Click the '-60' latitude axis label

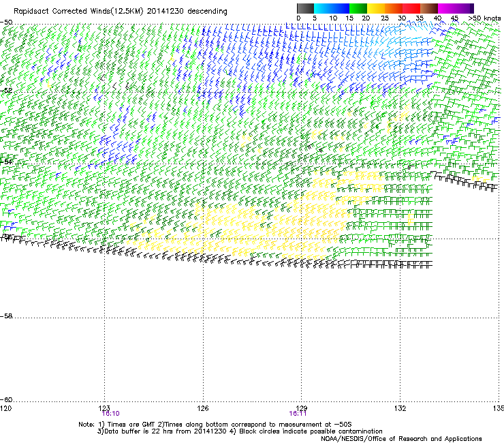pos(6,399)
